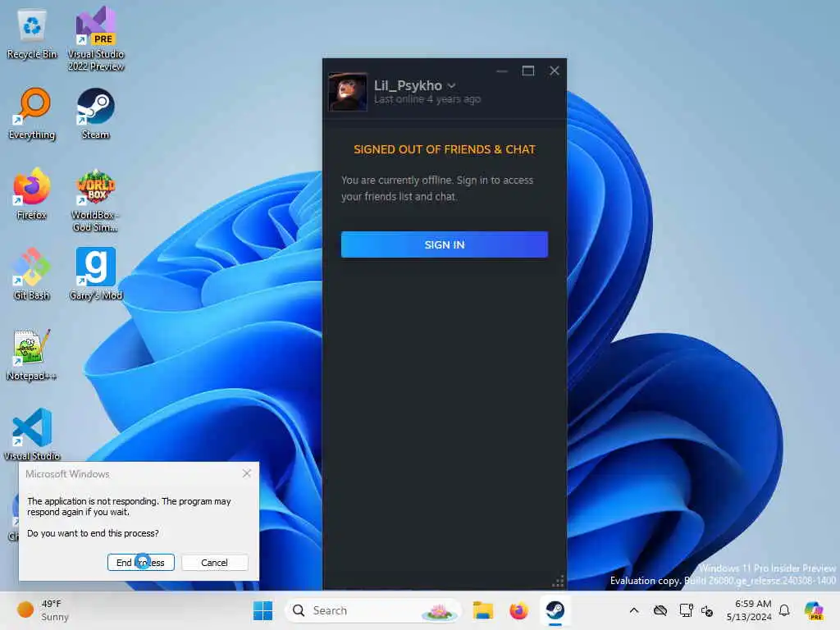Image resolution: width=840 pixels, height=630 pixels.
Task: Open the notification bell icon
Action: coord(784,610)
